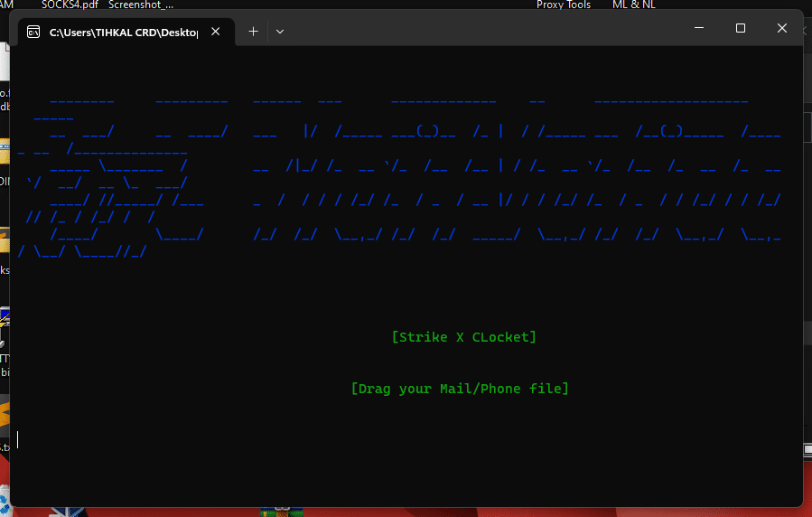Close the terminal window
Image resolution: width=812 pixels, height=517 pixels.
782,28
